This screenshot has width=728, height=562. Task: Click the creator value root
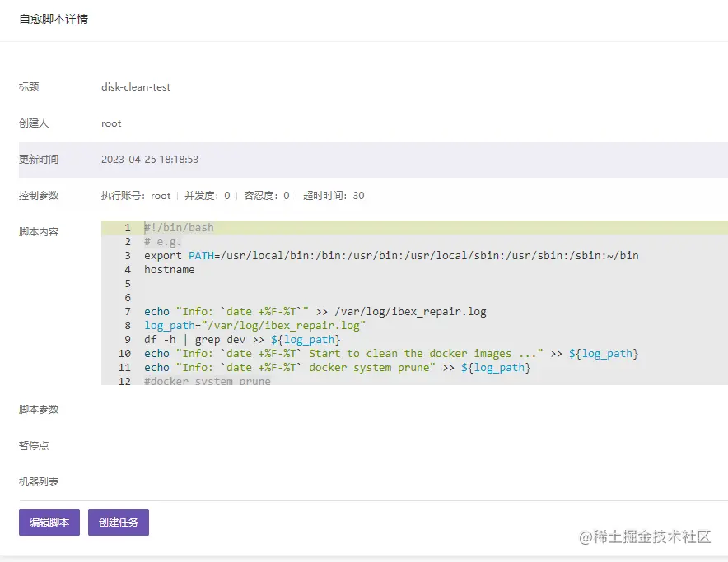point(111,123)
